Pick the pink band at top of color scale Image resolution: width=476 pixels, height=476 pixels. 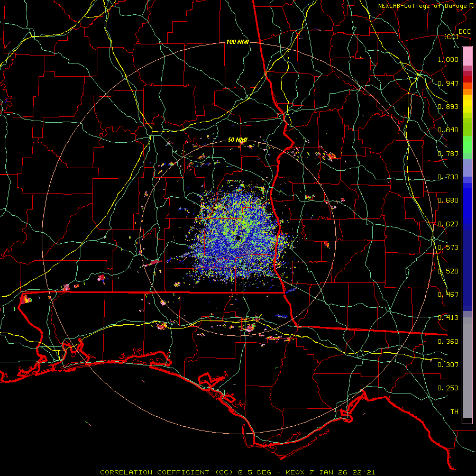coord(467,56)
